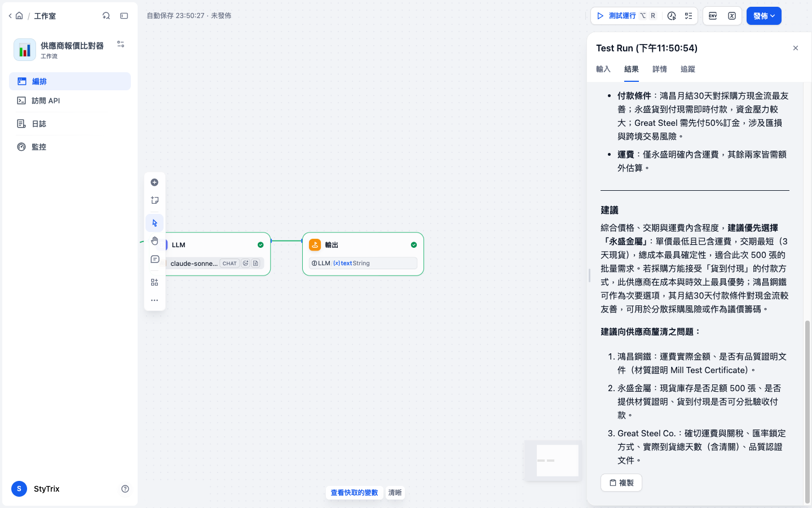Select the 編排 orchestrate menu item
The height and width of the screenshot is (508, 812).
pos(70,81)
